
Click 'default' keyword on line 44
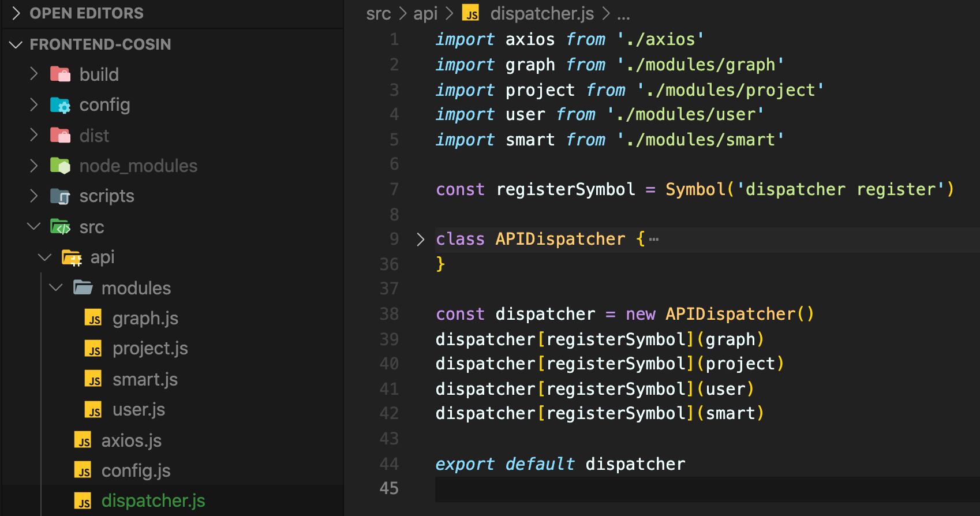tap(540, 464)
